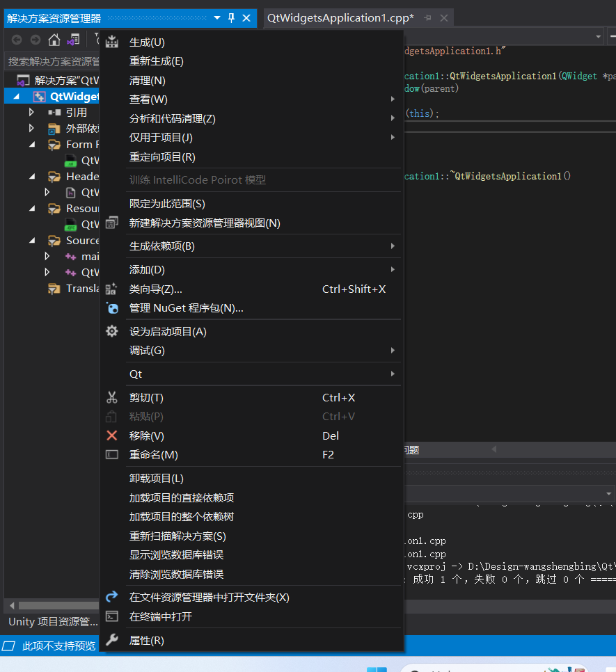Switch to Unity 项目资源管理器 tab
Viewport: 616px width, 672px height.
tap(53, 621)
